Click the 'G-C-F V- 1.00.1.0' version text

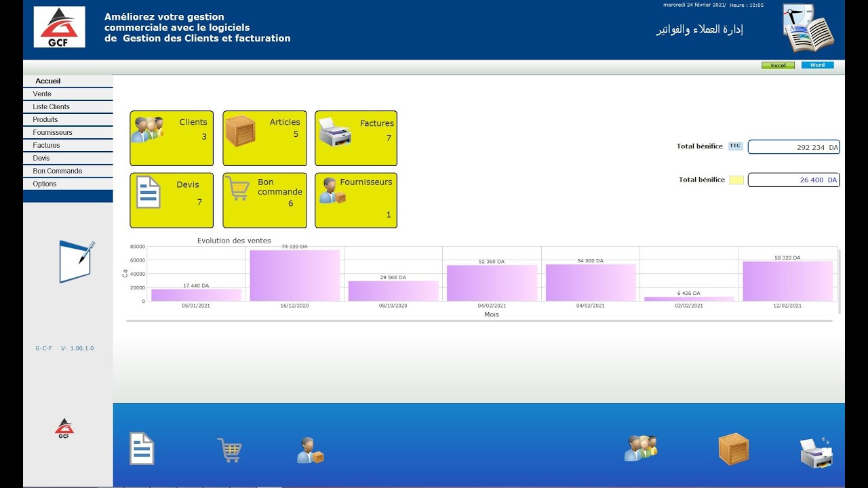64,348
